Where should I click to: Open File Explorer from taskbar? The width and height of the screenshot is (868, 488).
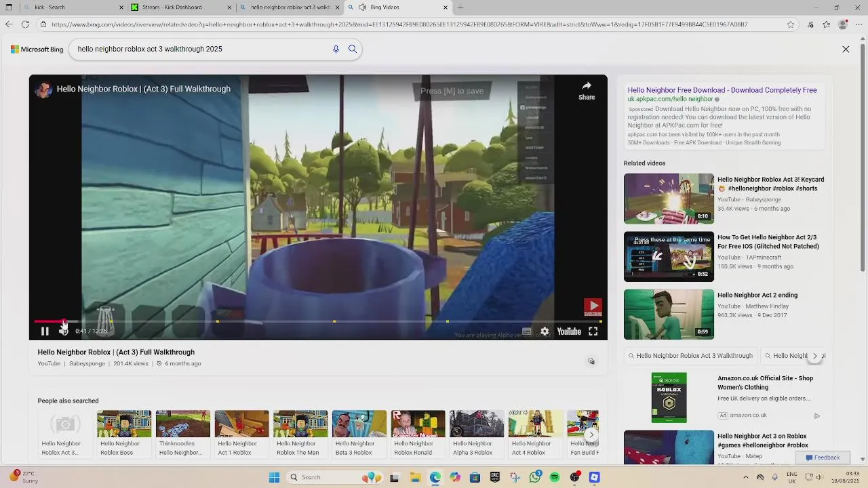click(x=415, y=477)
